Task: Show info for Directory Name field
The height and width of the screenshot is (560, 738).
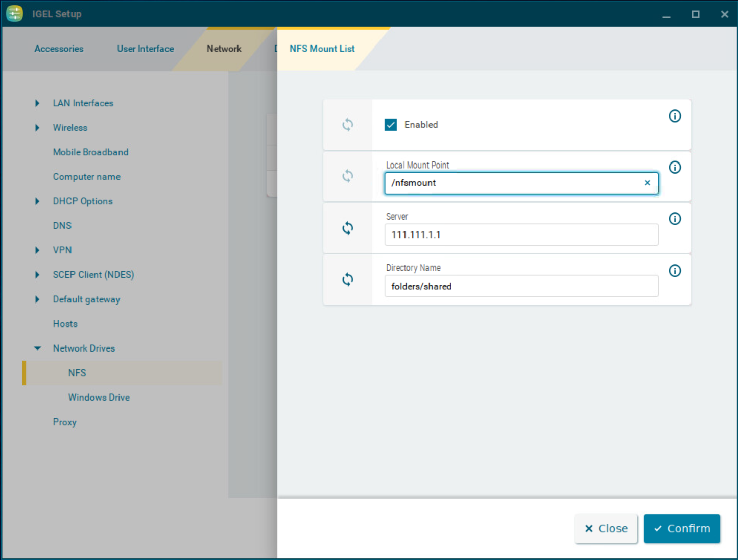Action: pyautogui.click(x=675, y=271)
